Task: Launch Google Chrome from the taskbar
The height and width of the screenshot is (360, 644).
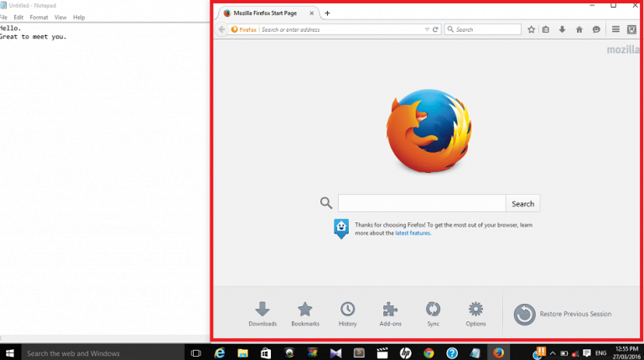Action: click(x=428, y=353)
